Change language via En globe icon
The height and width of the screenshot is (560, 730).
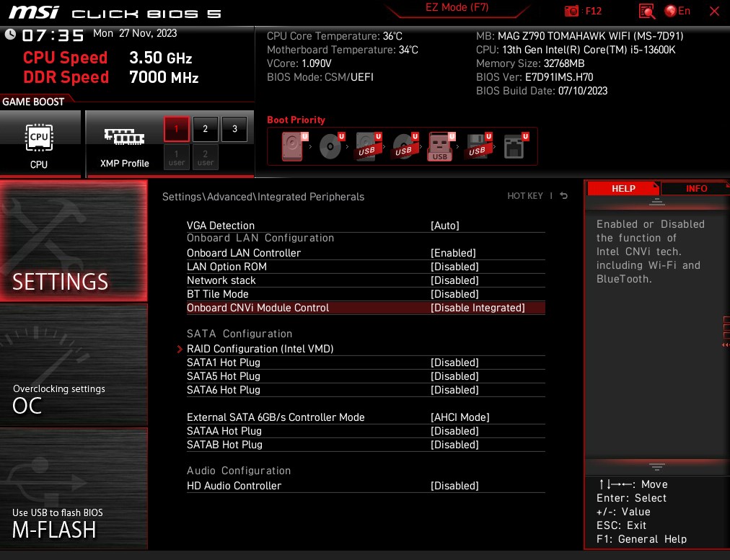[677, 11]
